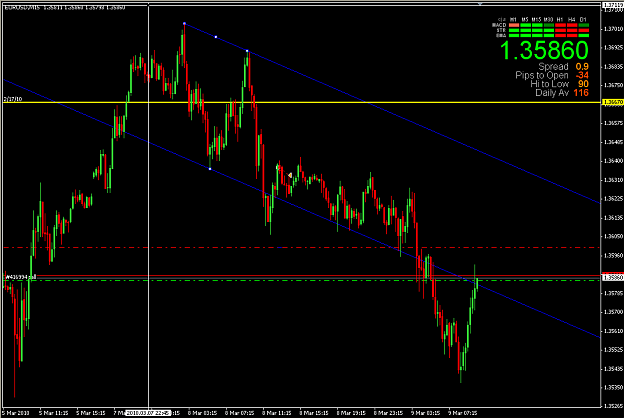
Task: Click the current price tag 1.35860 on axis
Action: (613, 277)
